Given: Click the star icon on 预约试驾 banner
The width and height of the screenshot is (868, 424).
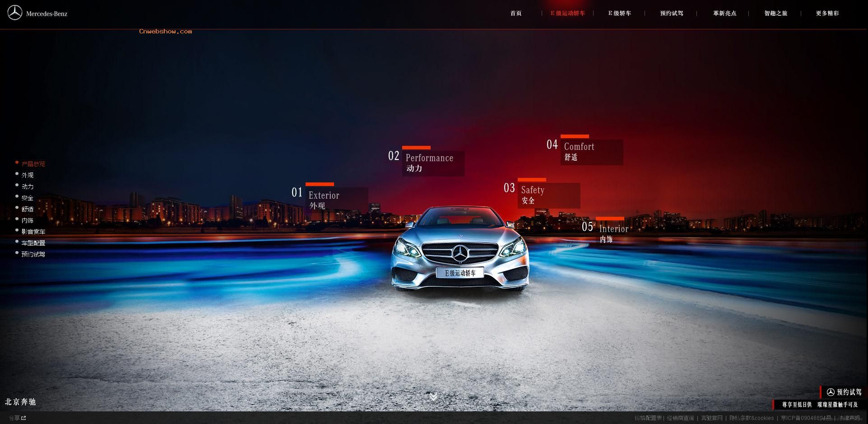Looking at the screenshot, I should (831, 392).
